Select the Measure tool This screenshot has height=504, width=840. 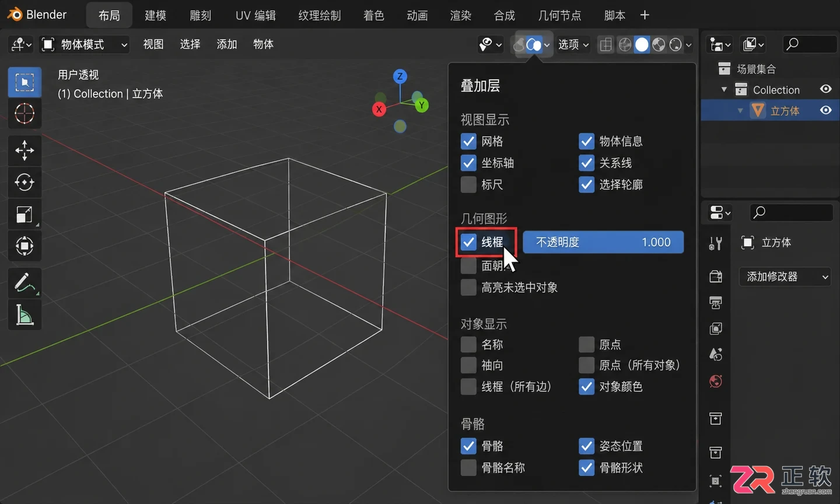point(24,315)
